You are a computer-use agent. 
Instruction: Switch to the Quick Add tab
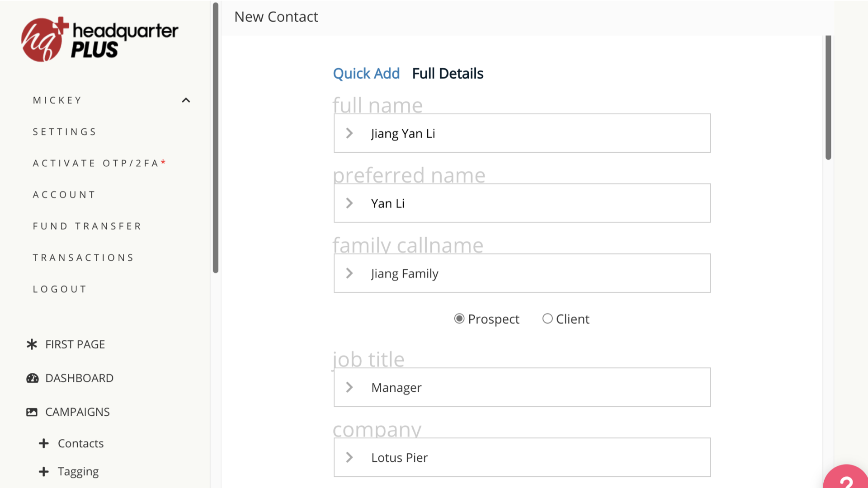[366, 74]
